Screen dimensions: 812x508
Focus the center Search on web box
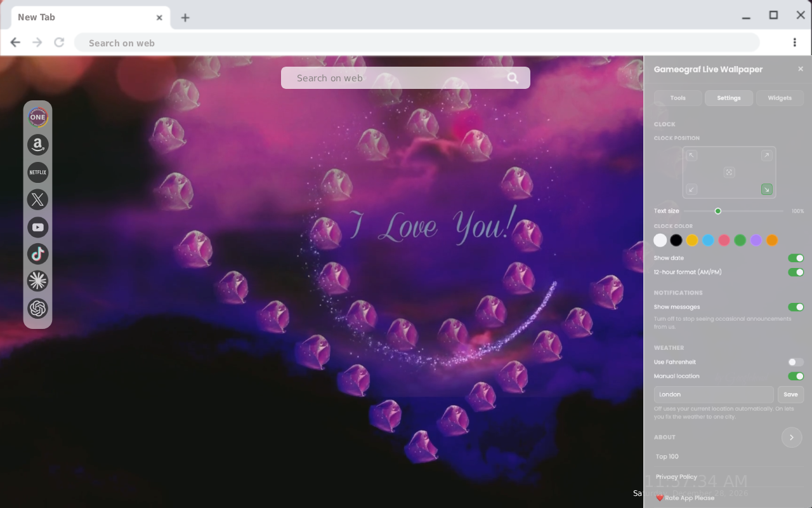tap(405, 77)
